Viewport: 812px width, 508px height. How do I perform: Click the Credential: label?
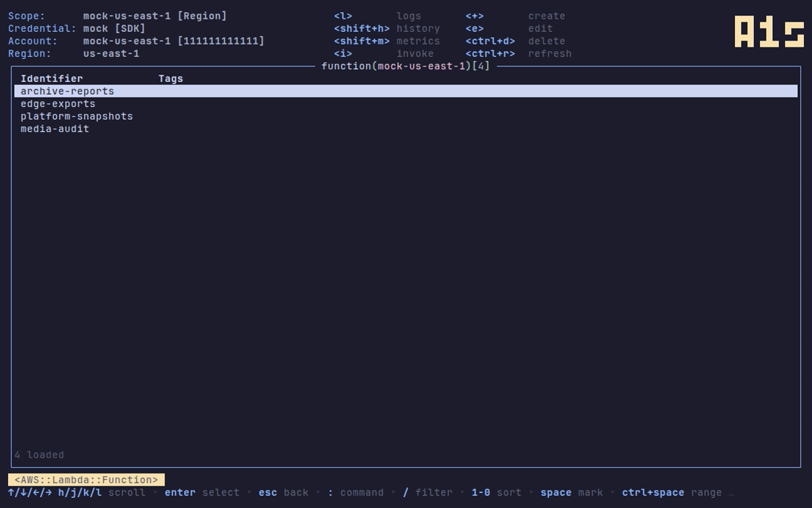43,28
